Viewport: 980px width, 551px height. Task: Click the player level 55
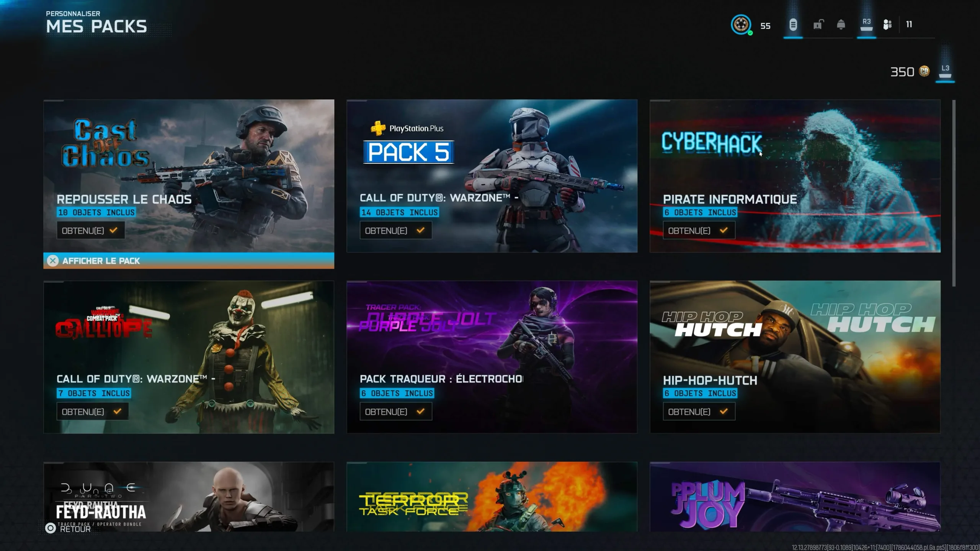click(765, 26)
